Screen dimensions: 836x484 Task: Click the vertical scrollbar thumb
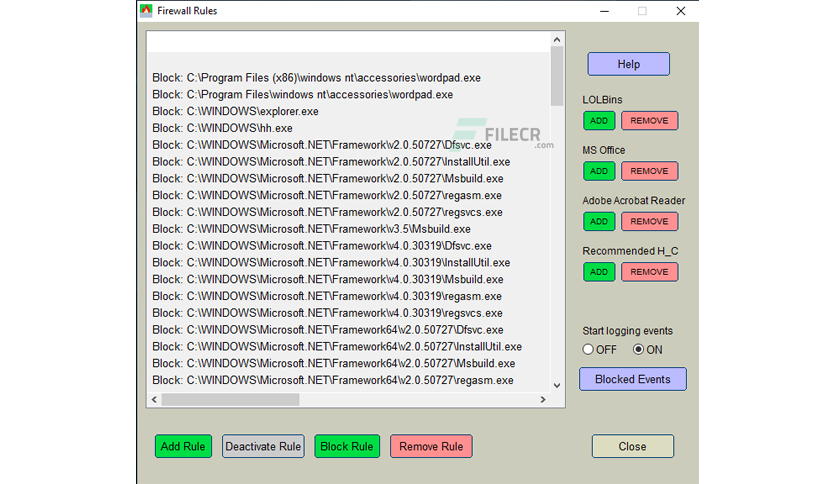(x=557, y=76)
